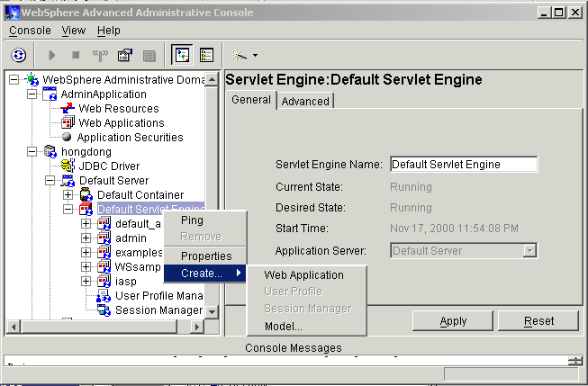Viewport: 588px width, 386px height.
Task: Click the Web Resources icon
Action: click(x=68, y=108)
